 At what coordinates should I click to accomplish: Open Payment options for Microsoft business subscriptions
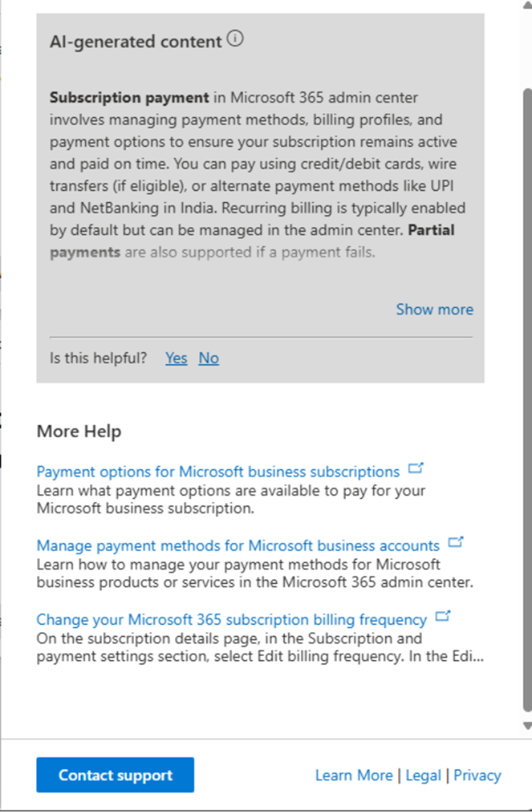[217, 472]
